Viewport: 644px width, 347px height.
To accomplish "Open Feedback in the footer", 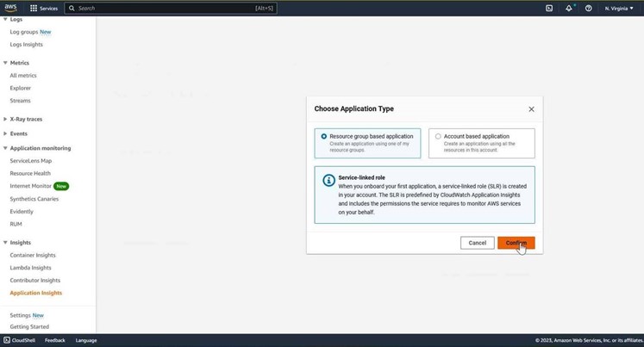I will 55,340.
